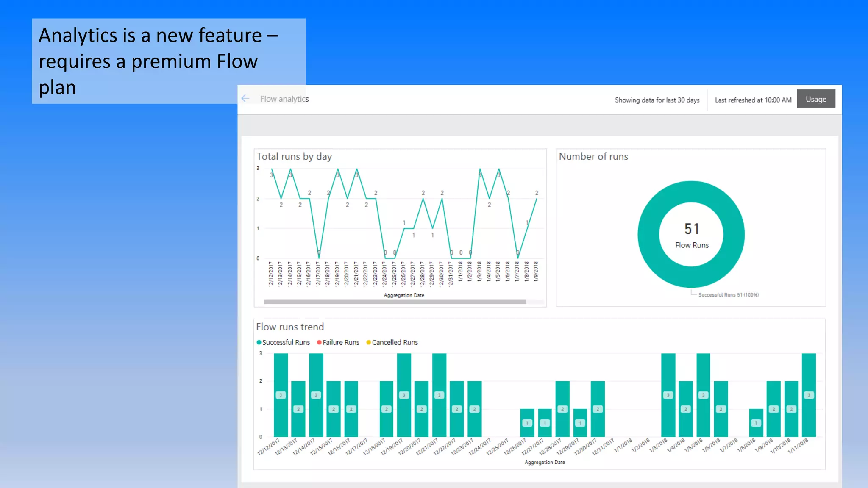The image size is (868, 488).
Task: Click the horizontal scrollbar under Total runs by day
Action: click(395, 302)
